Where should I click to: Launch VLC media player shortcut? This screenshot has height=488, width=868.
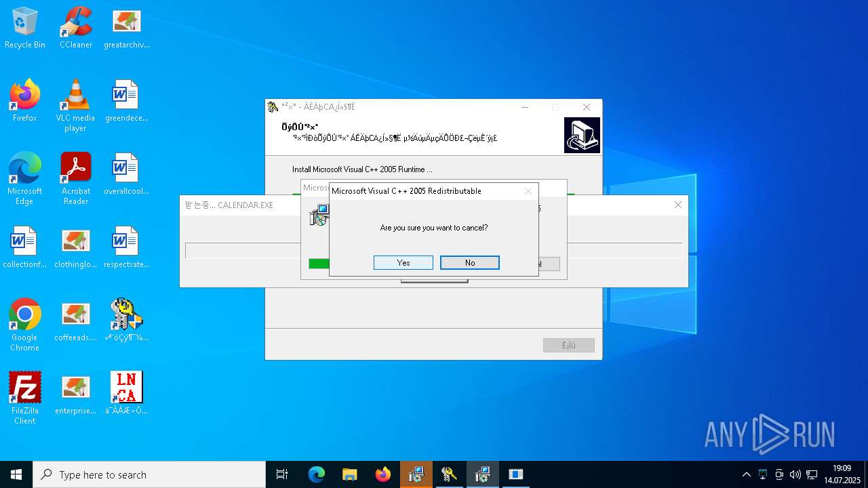click(76, 106)
